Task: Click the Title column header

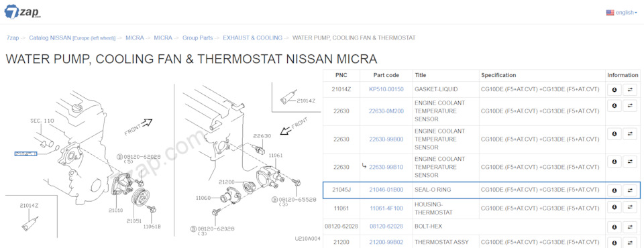Action: click(x=421, y=75)
